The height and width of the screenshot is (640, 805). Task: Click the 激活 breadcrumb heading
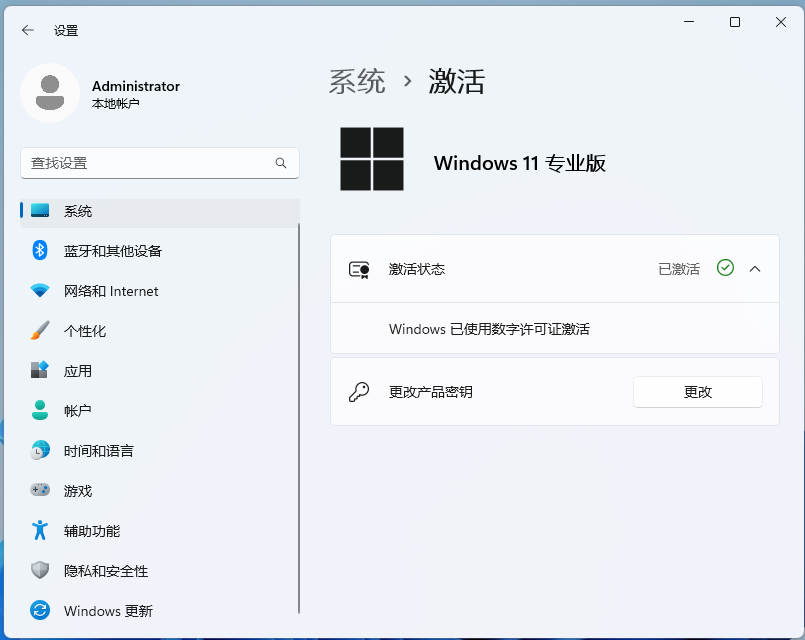click(457, 81)
